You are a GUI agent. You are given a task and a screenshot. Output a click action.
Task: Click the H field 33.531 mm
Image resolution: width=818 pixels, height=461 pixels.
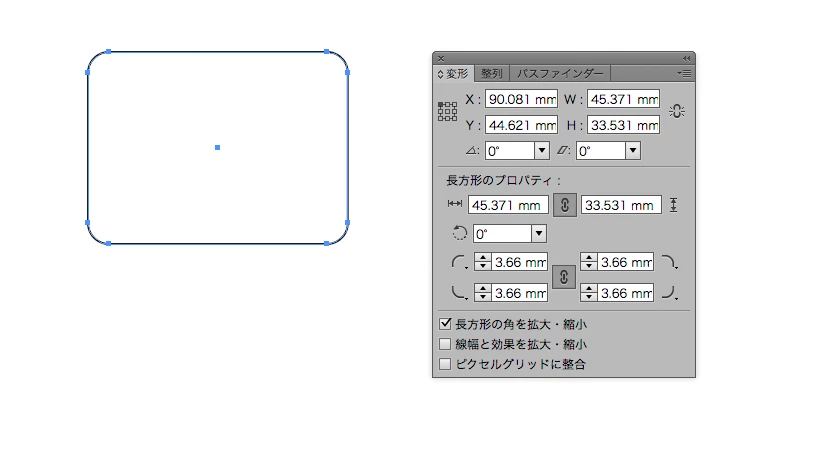(623, 125)
